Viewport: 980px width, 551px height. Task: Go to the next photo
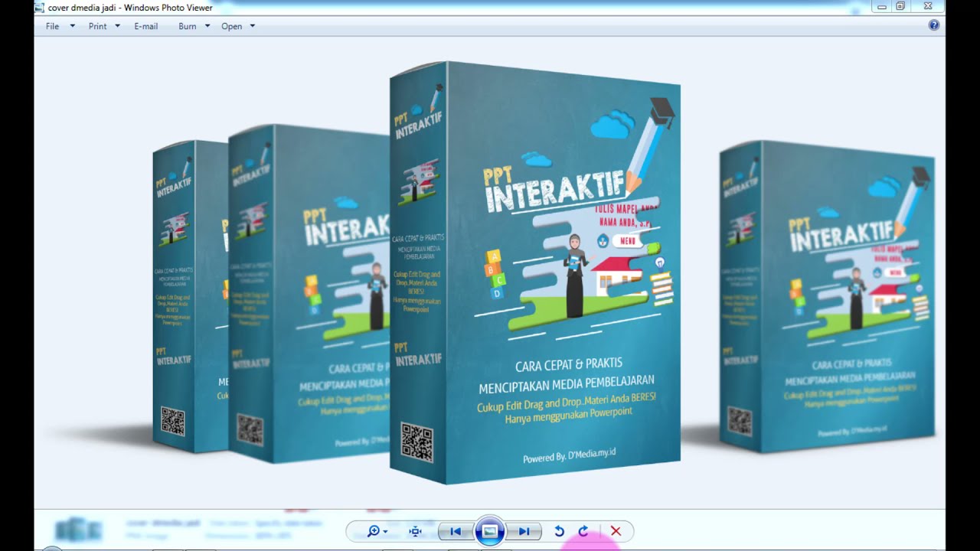coord(524,531)
